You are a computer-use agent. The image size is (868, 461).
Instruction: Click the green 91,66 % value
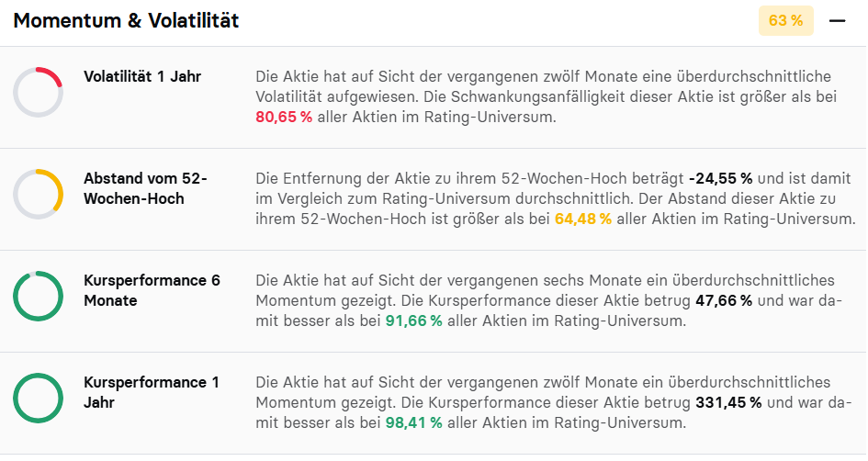point(413,321)
